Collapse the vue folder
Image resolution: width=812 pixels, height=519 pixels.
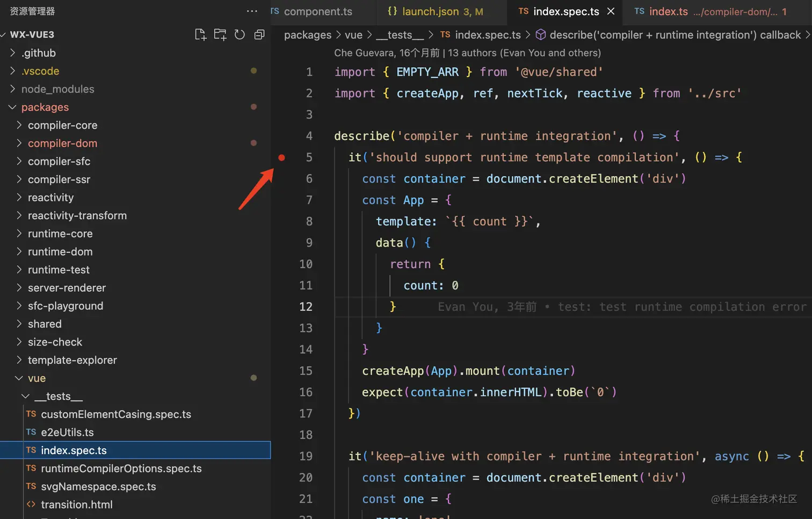pos(135,378)
